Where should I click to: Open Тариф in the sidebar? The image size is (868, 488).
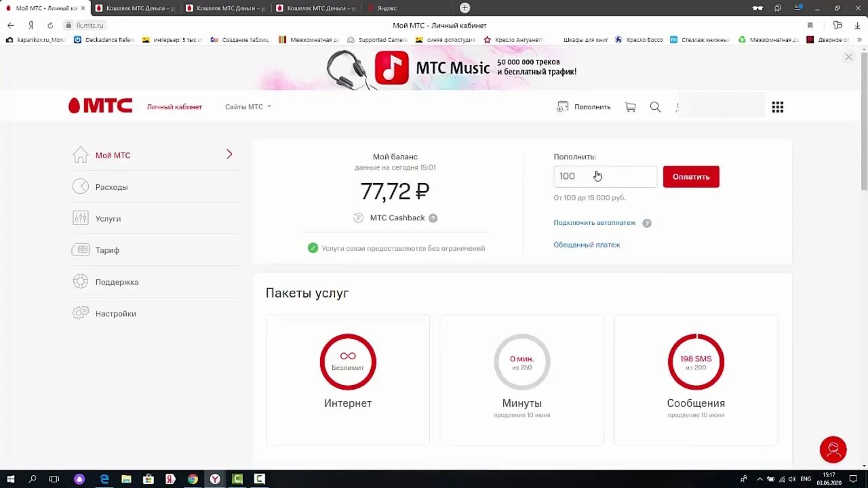107,251
